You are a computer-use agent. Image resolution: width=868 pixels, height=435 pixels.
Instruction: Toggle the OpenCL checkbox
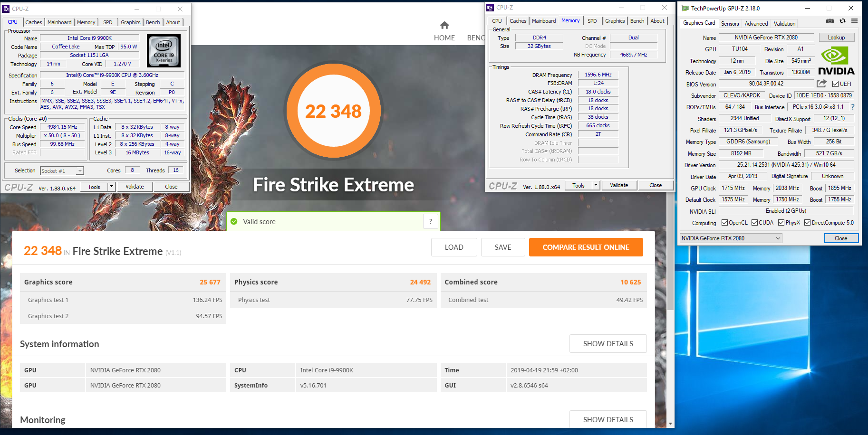point(724,223)
